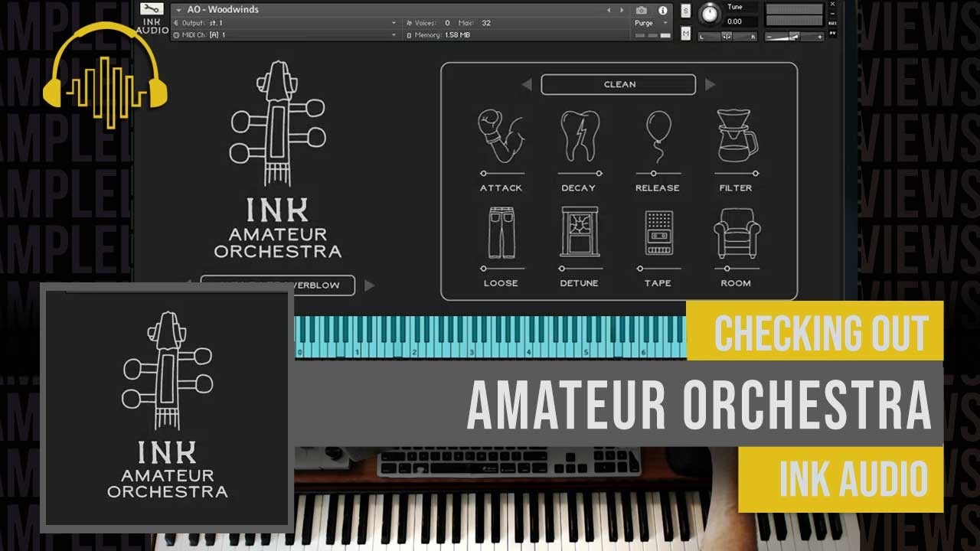
Task: Click the jeans Loose icon
Action: coord(501,232)
